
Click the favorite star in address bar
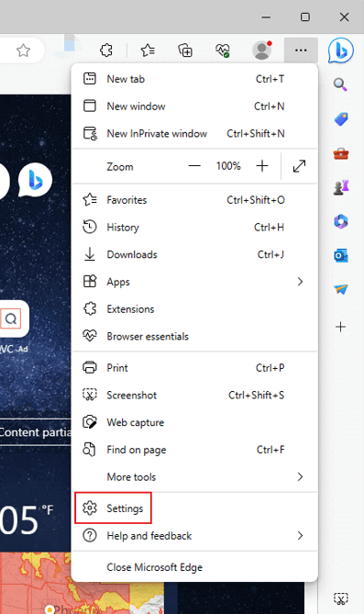tap(23, 50)
